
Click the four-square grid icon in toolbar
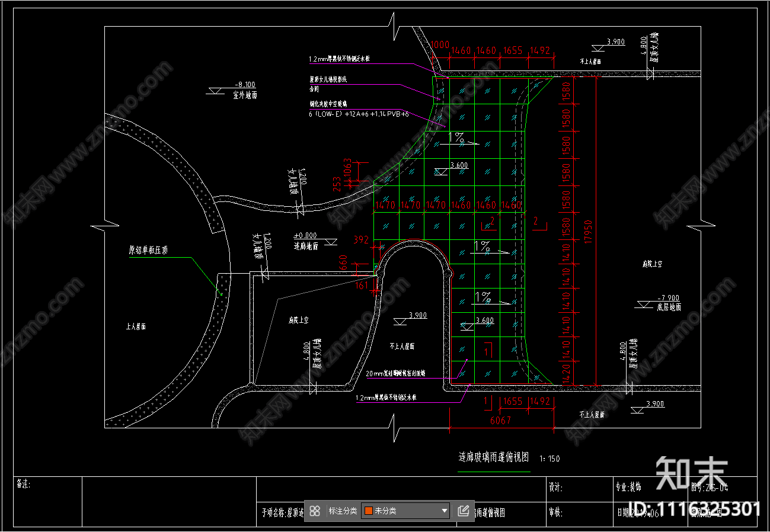pyautogui.click(x=315, y=511)
